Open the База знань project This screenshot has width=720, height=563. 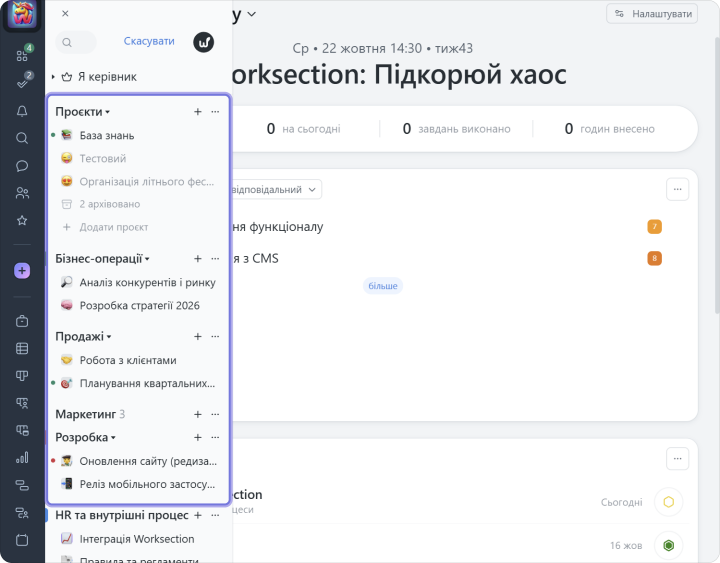click(x=106, y=135)
